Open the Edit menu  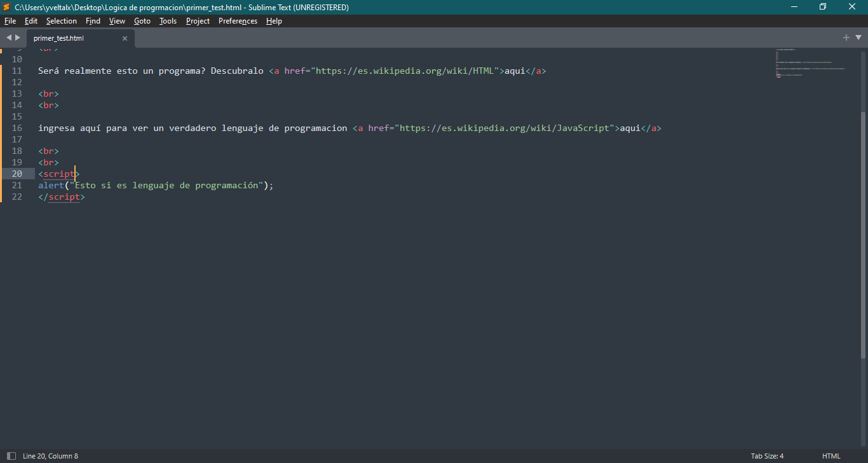pyautogui.click(x=31, y=21)
